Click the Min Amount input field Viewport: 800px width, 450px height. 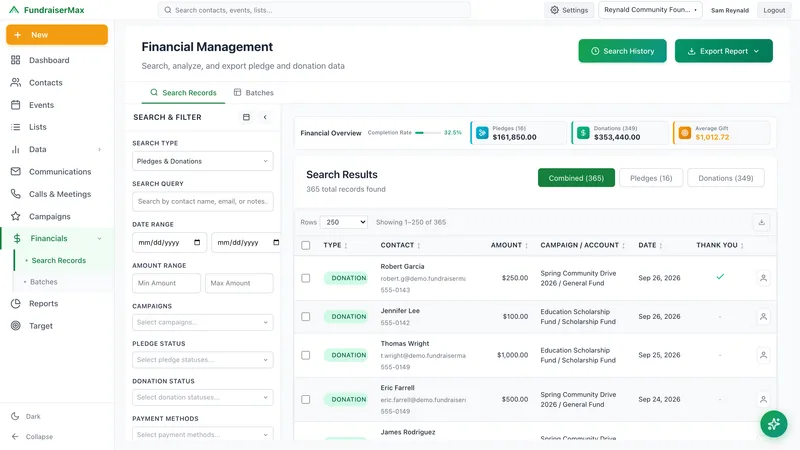pos(166,283)
